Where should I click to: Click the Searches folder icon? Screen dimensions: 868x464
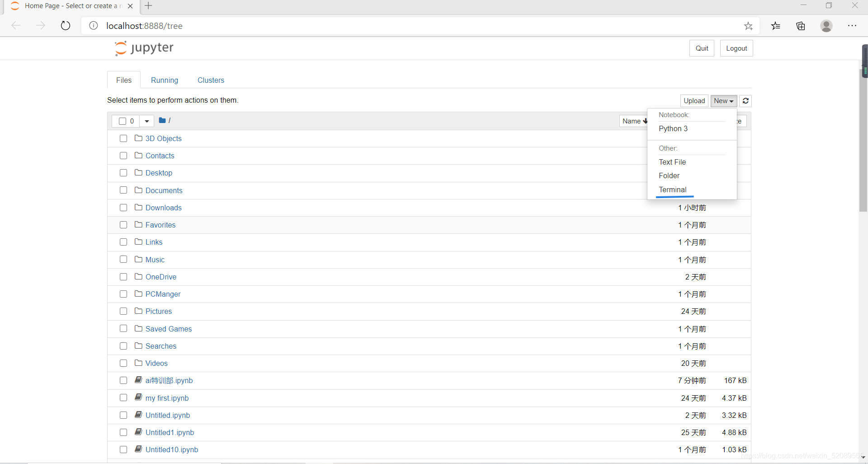[138, 346]
